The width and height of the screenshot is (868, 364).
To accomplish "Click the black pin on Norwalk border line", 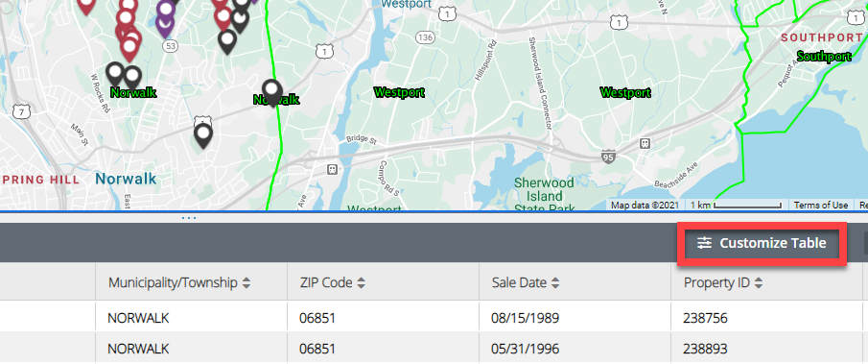I will [271, 92].
